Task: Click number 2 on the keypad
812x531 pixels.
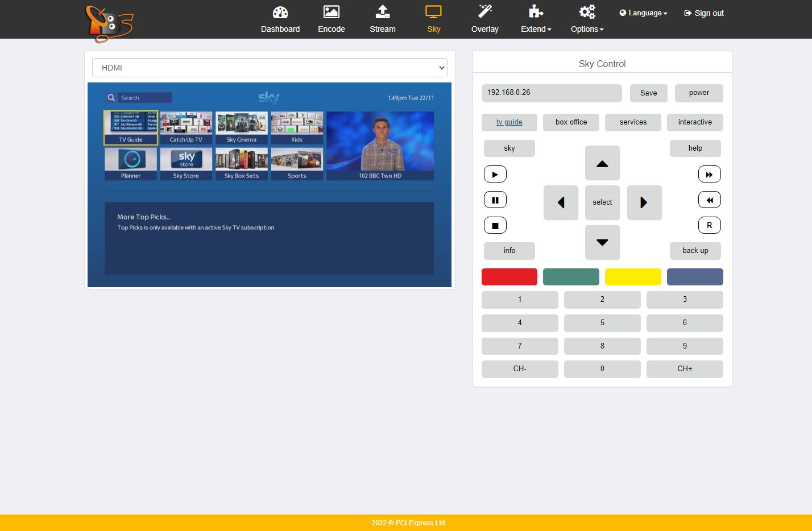Action: (x=602, y=300)
